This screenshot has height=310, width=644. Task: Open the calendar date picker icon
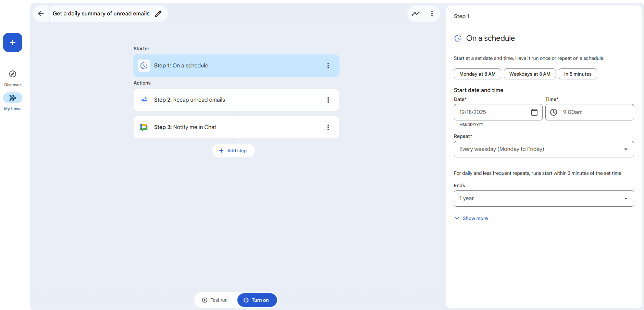point(534,112)
